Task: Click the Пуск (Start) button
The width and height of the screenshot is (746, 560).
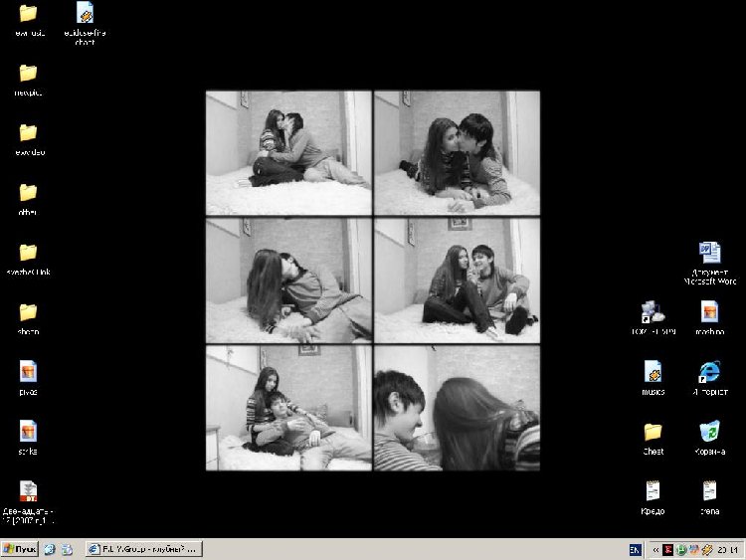Action: point(20,549)
